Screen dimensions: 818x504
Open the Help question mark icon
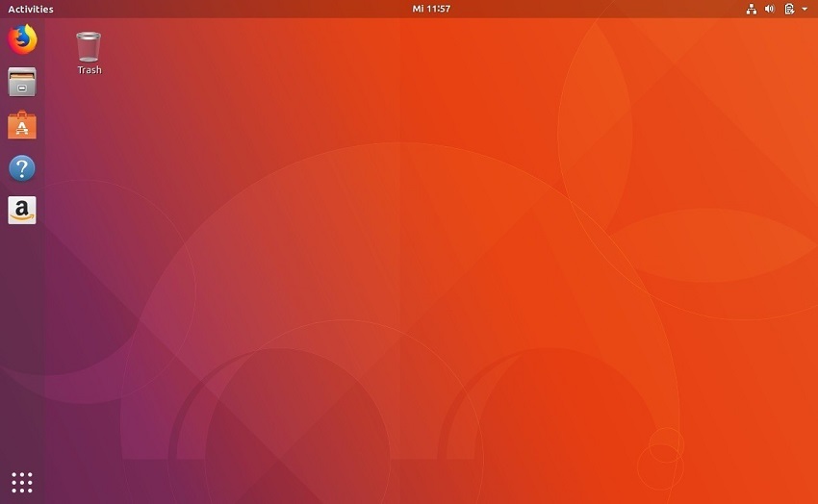pos(21,168)
